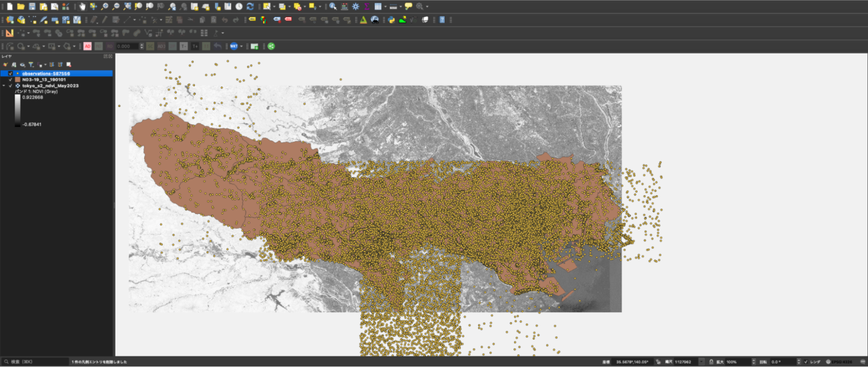Image resolution: width=868 pixels, height=367 pixels.
Task: Activate the Zoom In magnifier tool
Action: coord(105,6)
